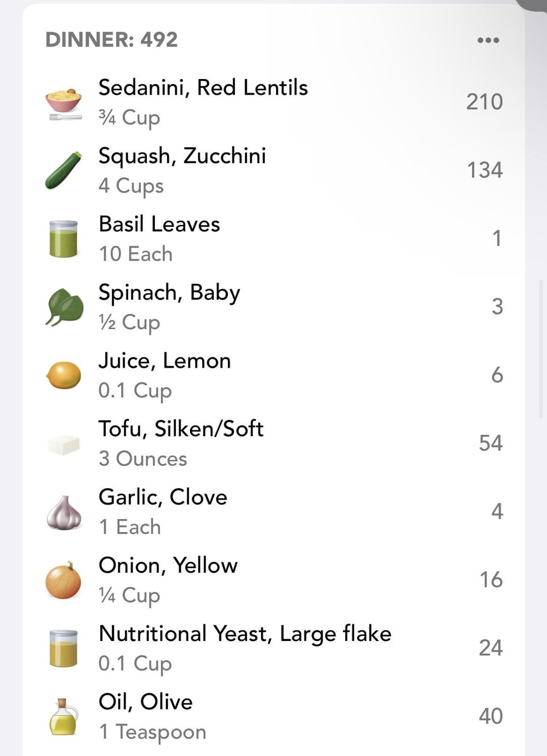Select the Tofu, Silken/Soft food name
Screen dimensions: 547x756
point(181,429)
